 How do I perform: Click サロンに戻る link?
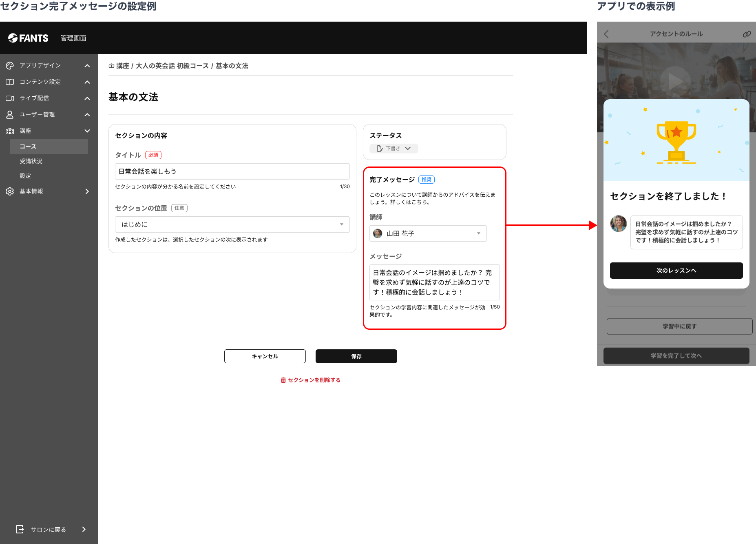click(49, 529)
